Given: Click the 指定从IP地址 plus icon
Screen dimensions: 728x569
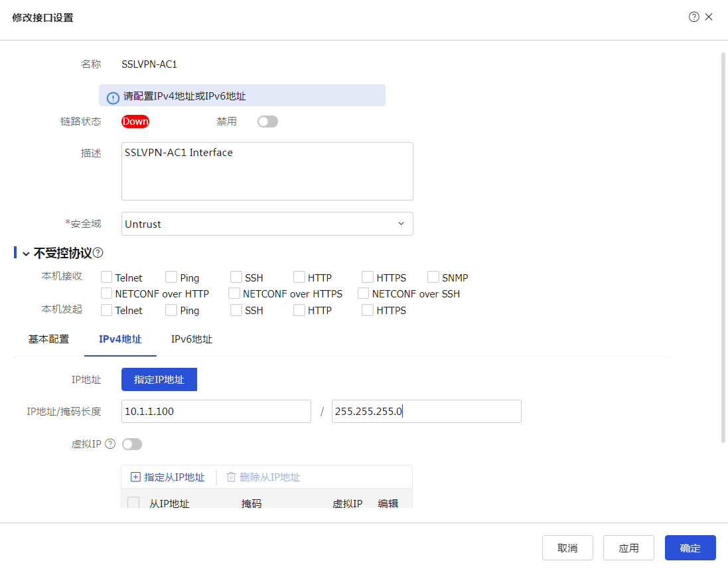Looking at the screenshot, I should pos(135,477).
